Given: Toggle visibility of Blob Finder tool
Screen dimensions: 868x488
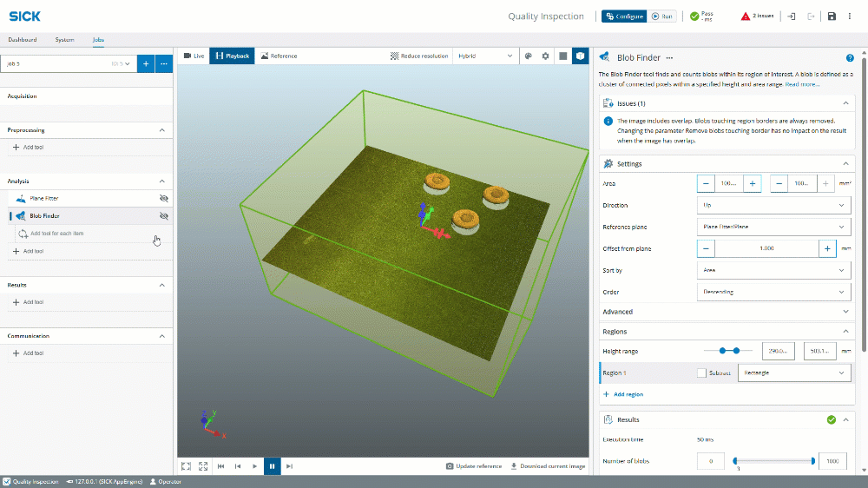Looking at the screenshot, I should [163, 215].
